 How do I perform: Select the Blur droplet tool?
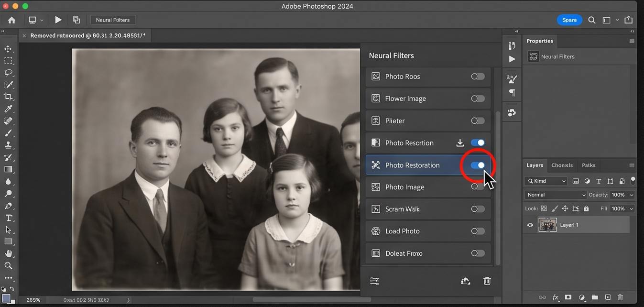8,181
